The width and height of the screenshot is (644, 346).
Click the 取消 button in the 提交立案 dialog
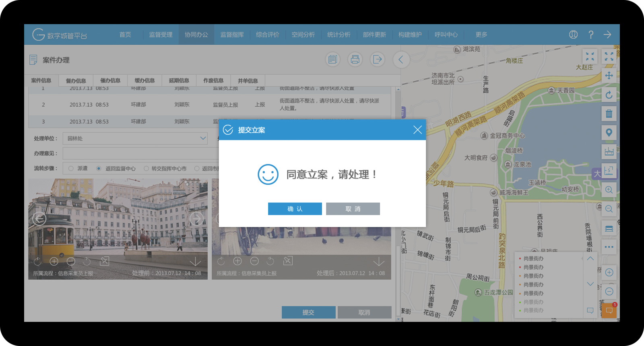[x=353, y=209]
